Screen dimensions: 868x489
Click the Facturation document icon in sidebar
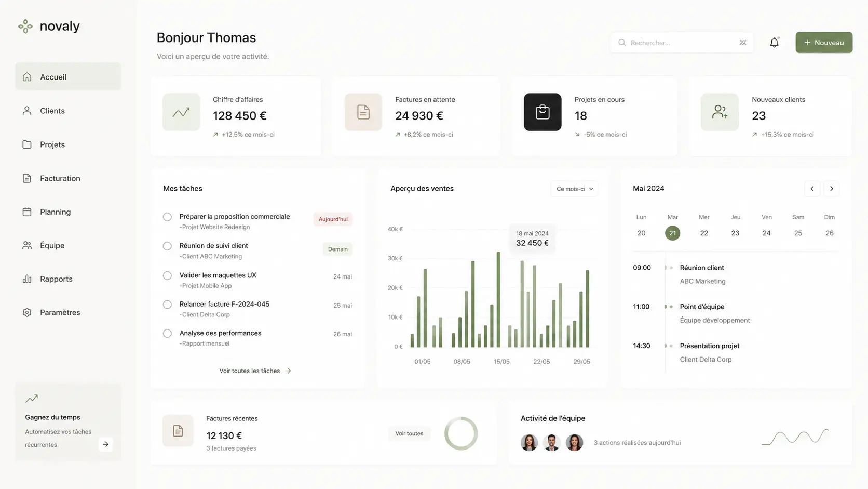click(x=27, y=178)
